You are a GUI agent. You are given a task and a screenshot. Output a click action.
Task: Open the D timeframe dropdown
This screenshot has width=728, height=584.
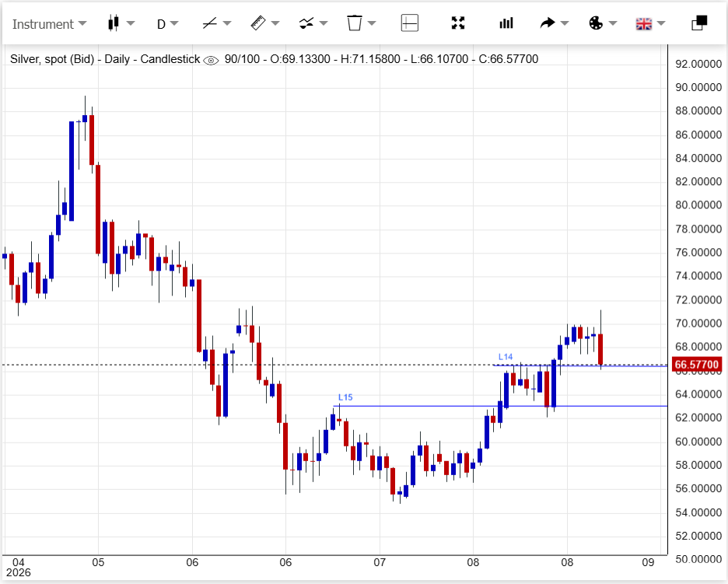pos(167,23)
